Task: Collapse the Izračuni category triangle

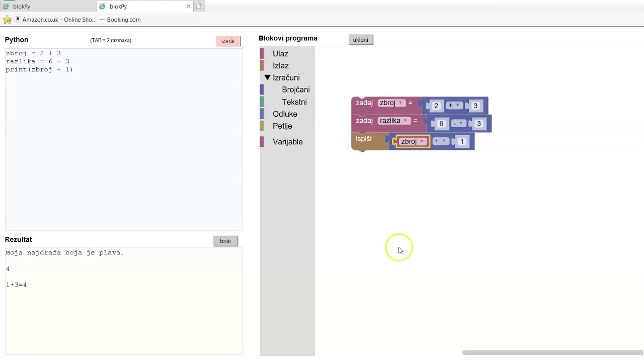Action: [x=268, y=77]
